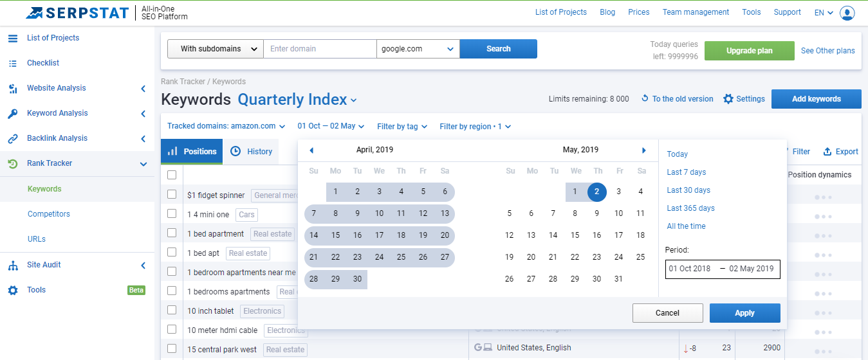Click the Enter domain input field

[320, 49]
